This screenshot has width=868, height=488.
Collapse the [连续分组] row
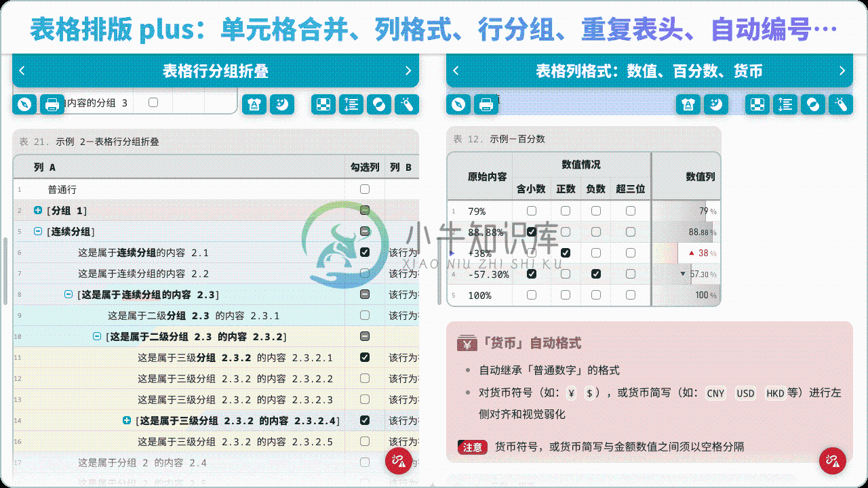tap(38, 231)
